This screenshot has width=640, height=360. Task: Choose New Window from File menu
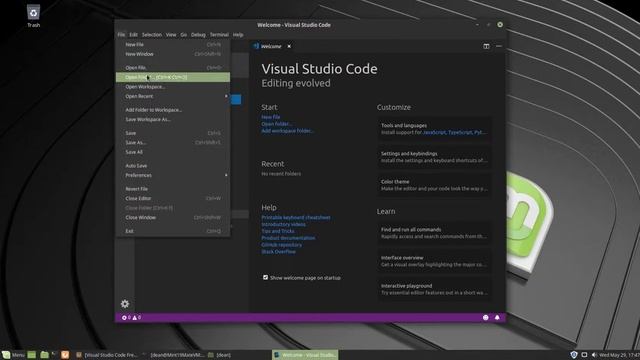(173, 54)
